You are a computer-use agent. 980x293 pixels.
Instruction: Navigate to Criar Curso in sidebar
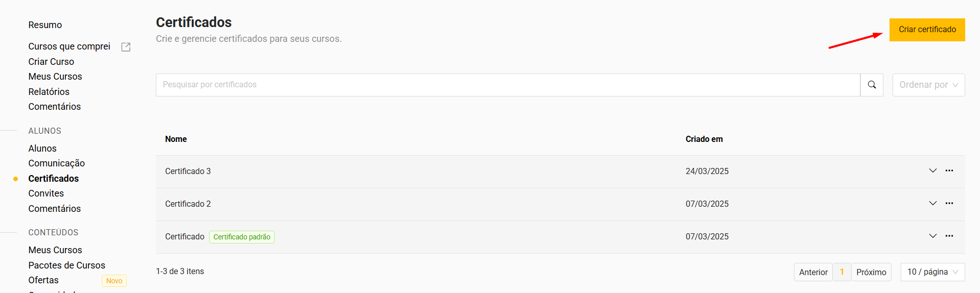(51, 62)
